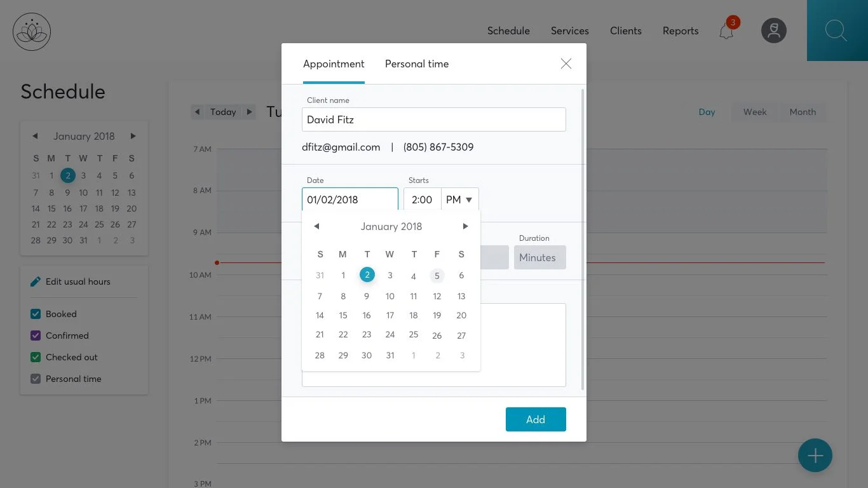
Task: Select day 5 in the date picker
Action: pos(437,276)
